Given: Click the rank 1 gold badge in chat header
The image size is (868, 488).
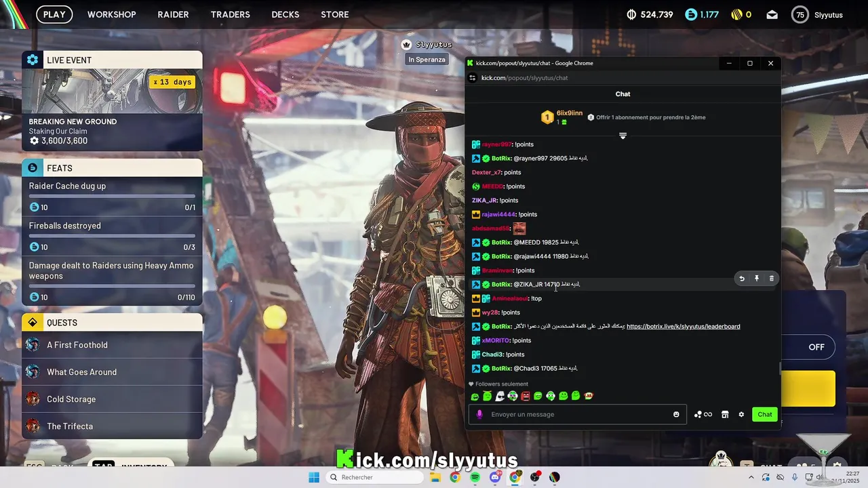Looking at the screenshot, I should [x=547, y=117].
